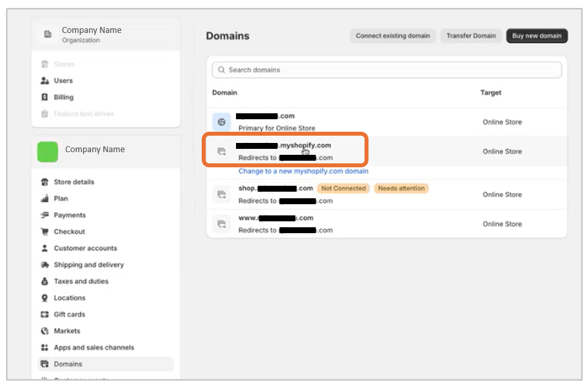The image size is (588, 386).
Task: Click the redirect icon of www. domain row
Action: pos(221,224)
